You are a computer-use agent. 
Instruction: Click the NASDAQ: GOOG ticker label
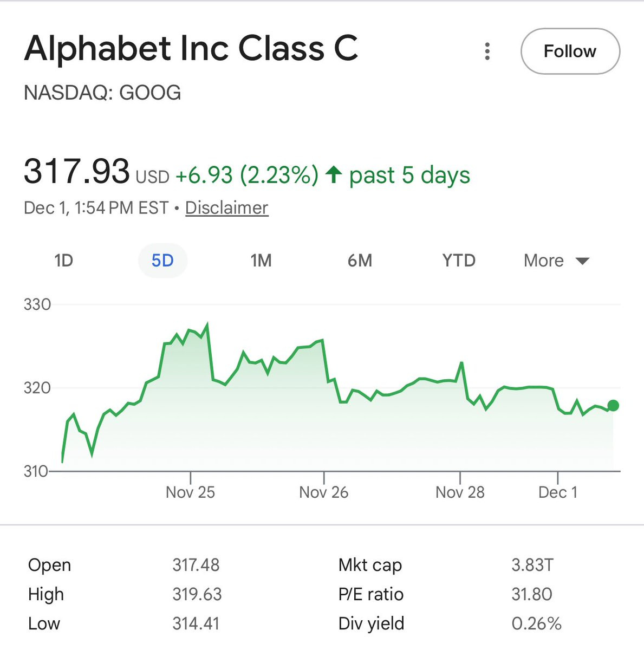102,93
